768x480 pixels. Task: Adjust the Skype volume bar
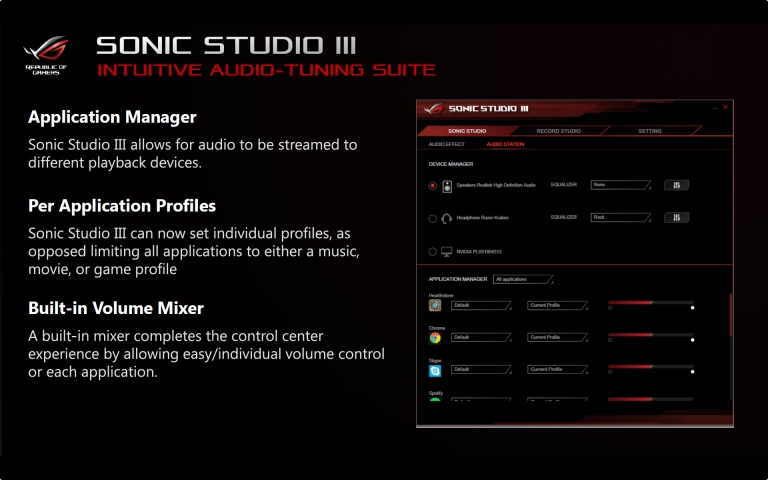pyautogui.click(x=651, y=369)
